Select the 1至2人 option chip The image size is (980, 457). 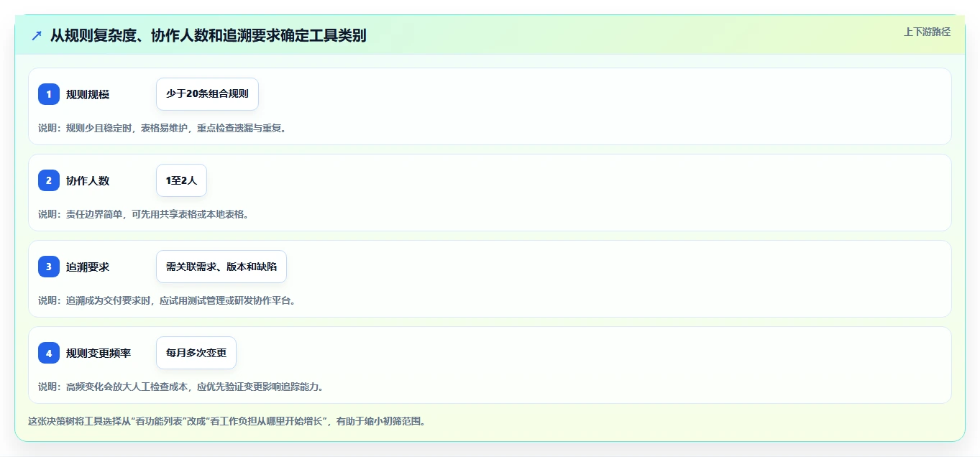click(x=181, y=180)
